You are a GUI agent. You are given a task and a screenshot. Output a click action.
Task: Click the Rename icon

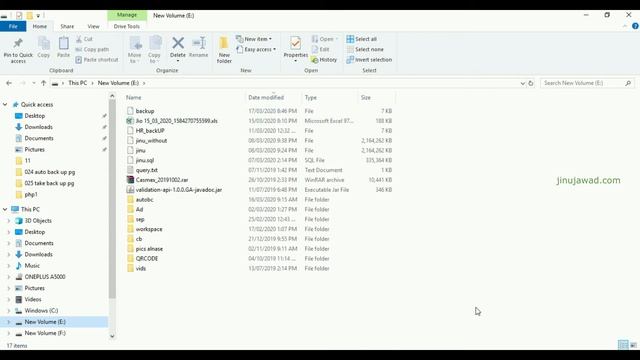pos(199,43)
